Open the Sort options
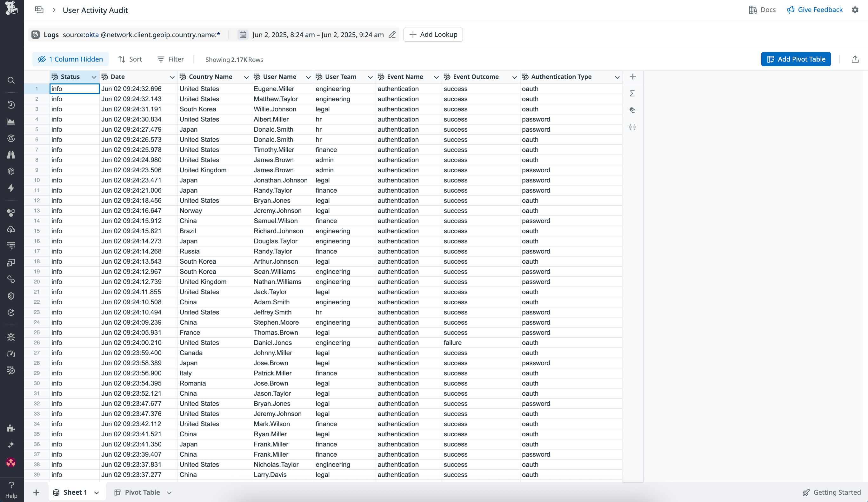The height and width of the screenshot is (502, 868). [x=130, y=59]
